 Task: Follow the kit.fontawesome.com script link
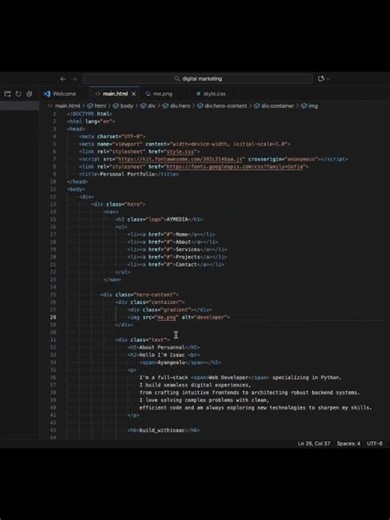[x=180, y=159]
